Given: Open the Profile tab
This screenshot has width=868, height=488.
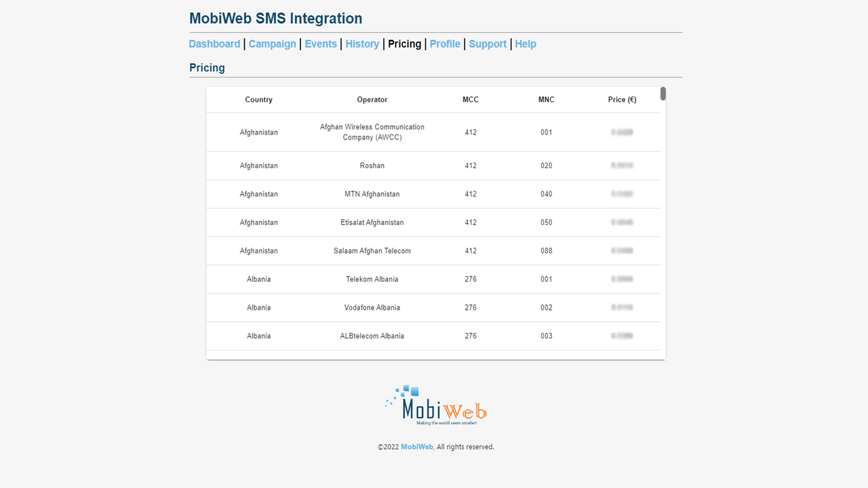Looking at the screenshot, I should point(445,44).
